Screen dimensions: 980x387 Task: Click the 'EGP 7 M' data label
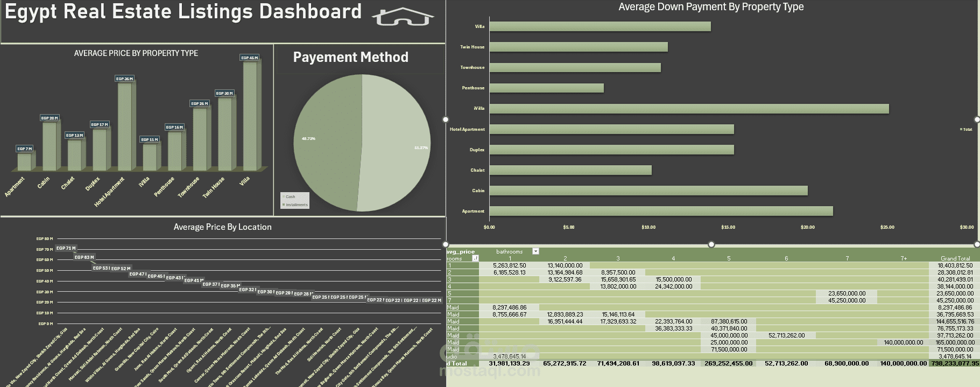[x=24, y=149]
